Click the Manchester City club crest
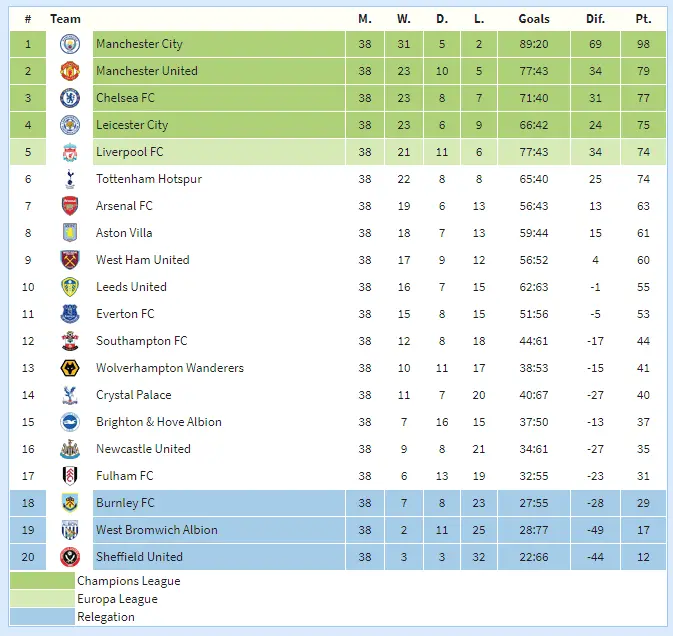The width and height of the screenshot is (673, 636). pyautogui.click(x=69, y=44)
